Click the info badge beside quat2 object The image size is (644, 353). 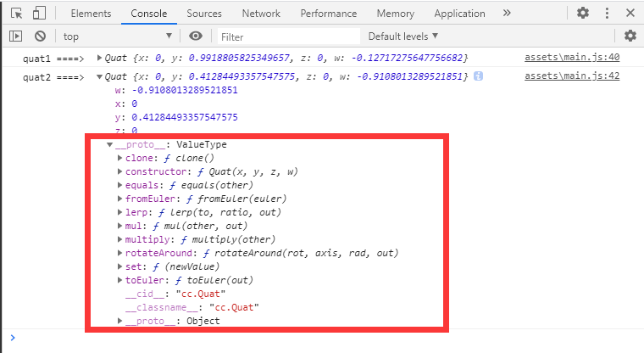point(478,76)
